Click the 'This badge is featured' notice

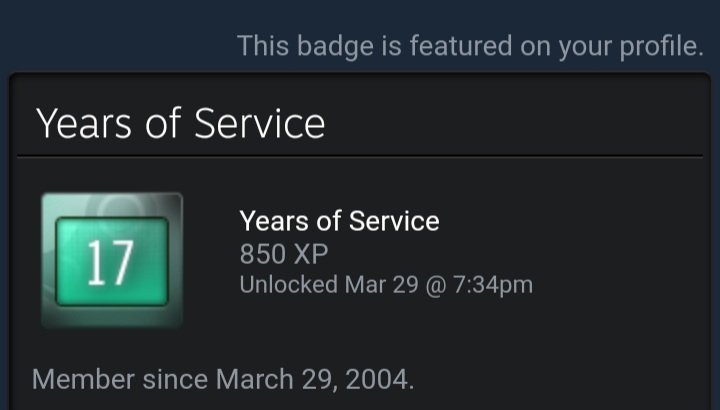pos(470,46)
